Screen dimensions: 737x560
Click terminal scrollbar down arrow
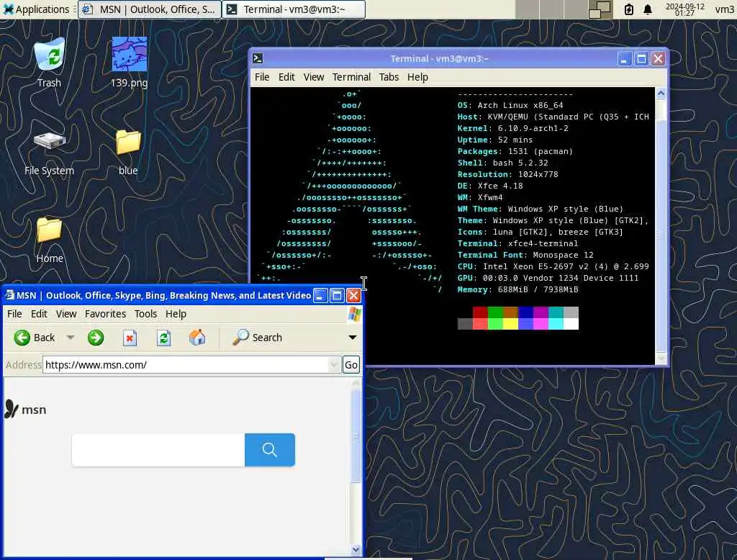pyautogui.click(x=661, y=358)
